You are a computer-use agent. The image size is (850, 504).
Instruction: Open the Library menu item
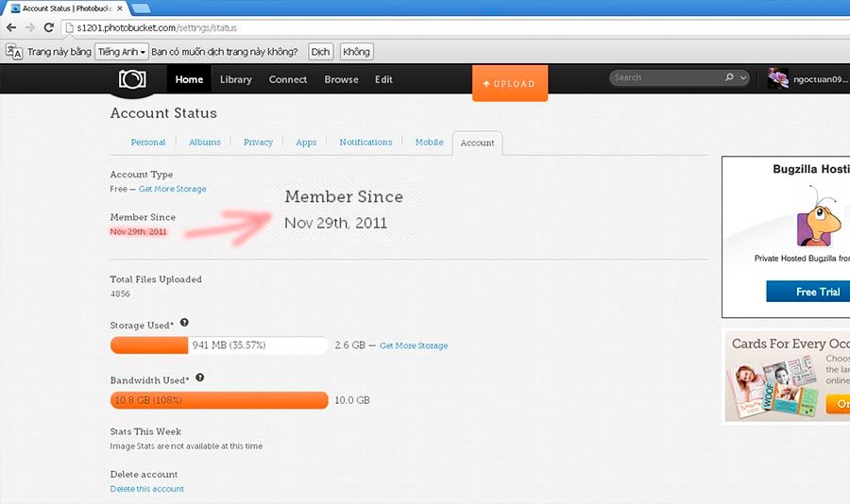pos(236,79)
